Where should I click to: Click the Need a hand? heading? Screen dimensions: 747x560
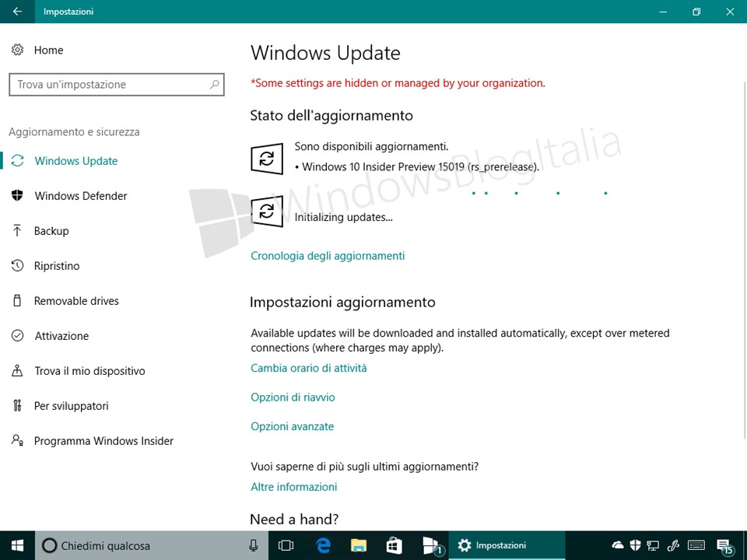coord(294,519)
